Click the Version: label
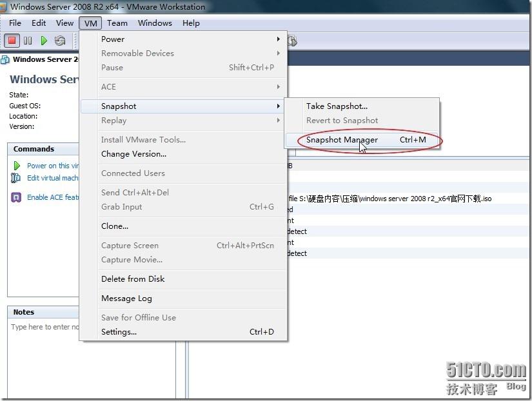The width and height of the screenshot is (532, 401). [22, 126]
